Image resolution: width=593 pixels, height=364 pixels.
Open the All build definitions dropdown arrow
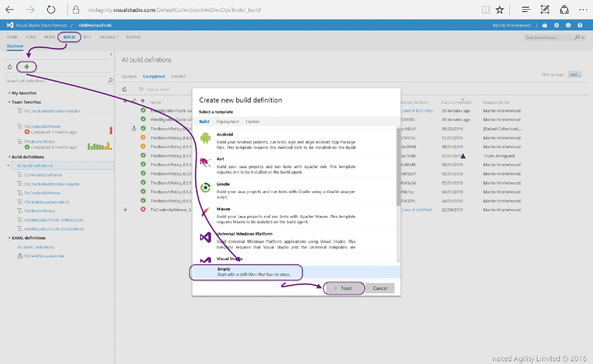pos(8,166)
